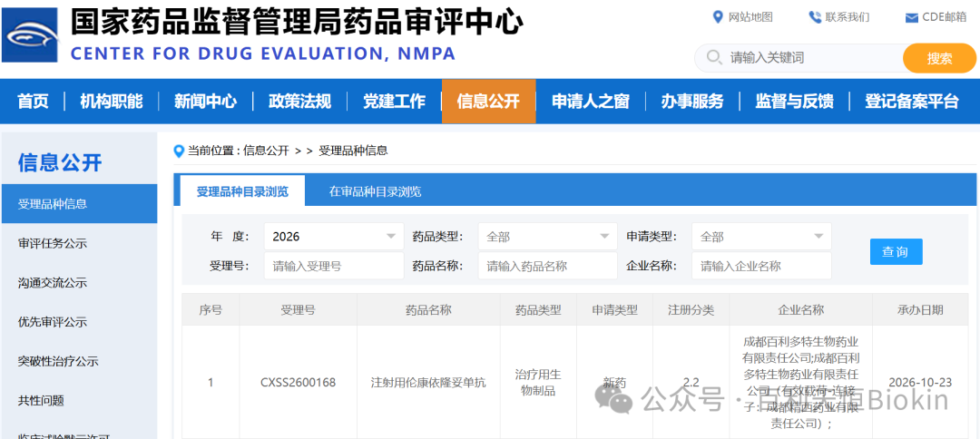The width and height of the screenshot is (980, 439).
Task: Click 治疗用生物制品 cell
Action: [x=538, y=382]
